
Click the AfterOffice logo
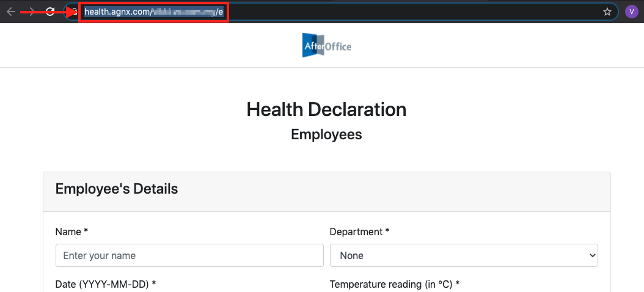pyautogui.click(x=327, y=45)
